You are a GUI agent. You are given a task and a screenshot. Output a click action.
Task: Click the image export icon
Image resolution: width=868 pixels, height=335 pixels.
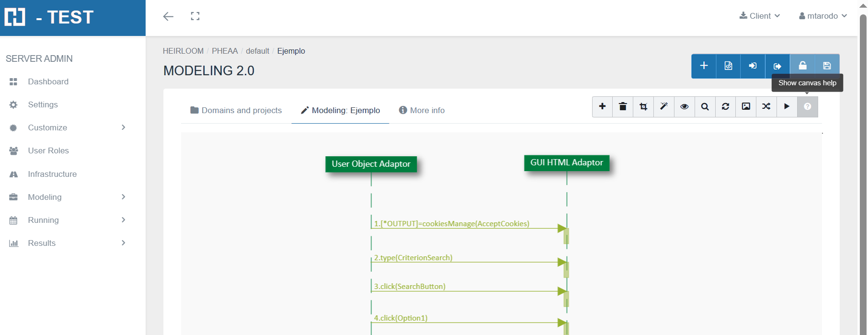pyautogui.click(x=746, y=106)
